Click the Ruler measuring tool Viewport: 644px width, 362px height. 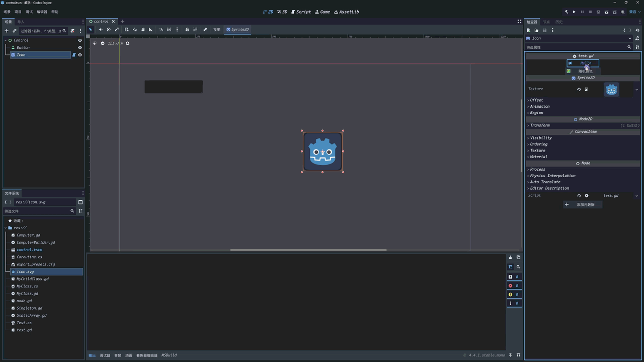coord(150,30)
